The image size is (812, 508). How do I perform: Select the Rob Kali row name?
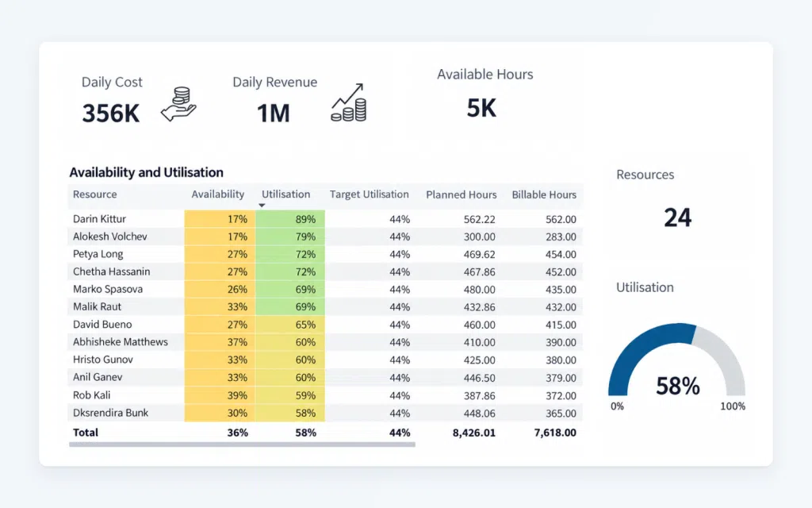(x=91, y=395)
